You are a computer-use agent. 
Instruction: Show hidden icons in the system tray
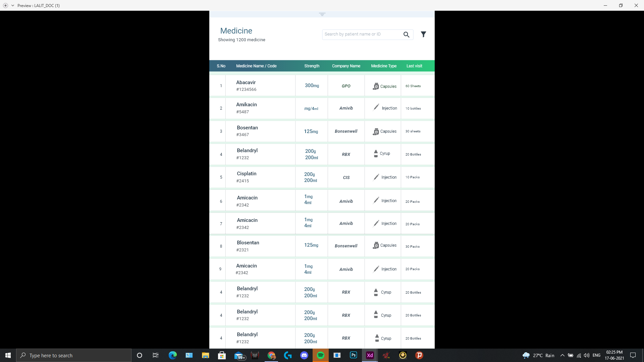click(x=562, y=355)
